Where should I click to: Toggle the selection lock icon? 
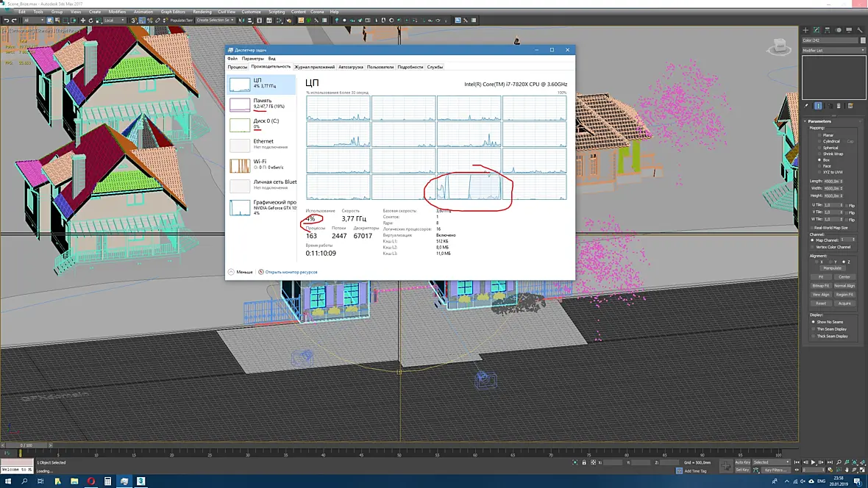(x=584, y=462)
